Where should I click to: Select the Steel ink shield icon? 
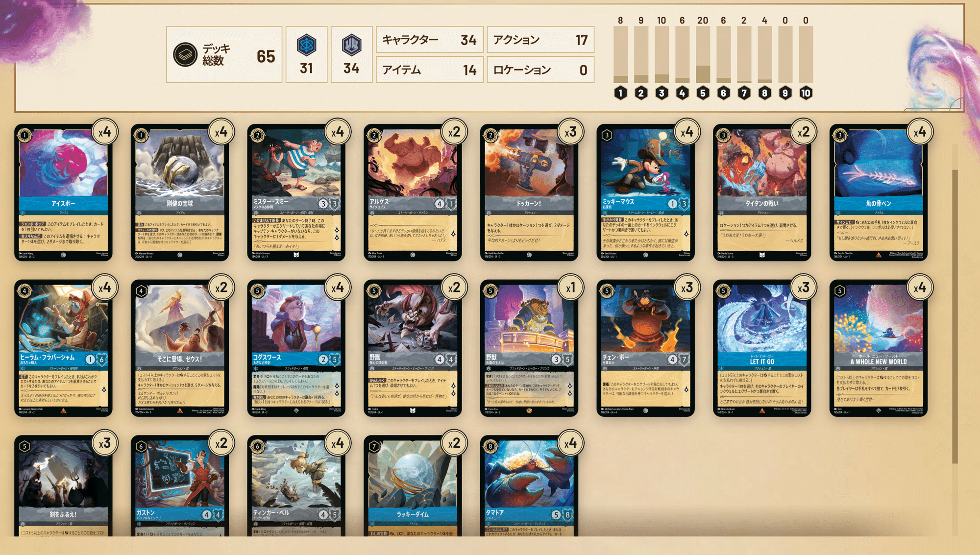coord(351,45)
